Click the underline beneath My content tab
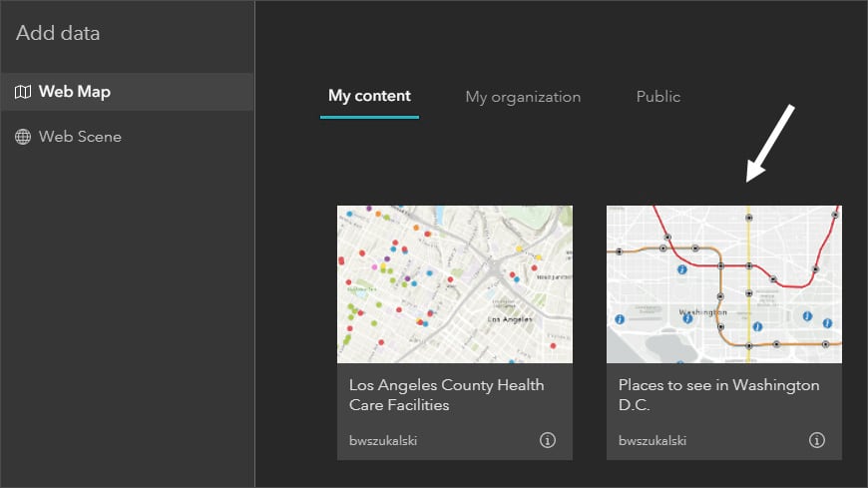Image resolution: width=868 pixels, height=488 pixels. tap(369, 117)
